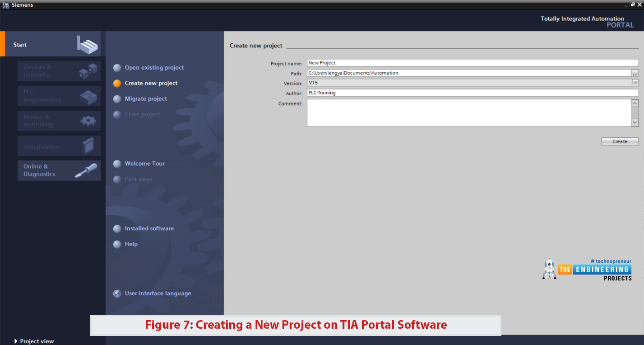Open the Help entry
Image resolution: width=644 pixels, height=345 pixels.
coord(131,244)
